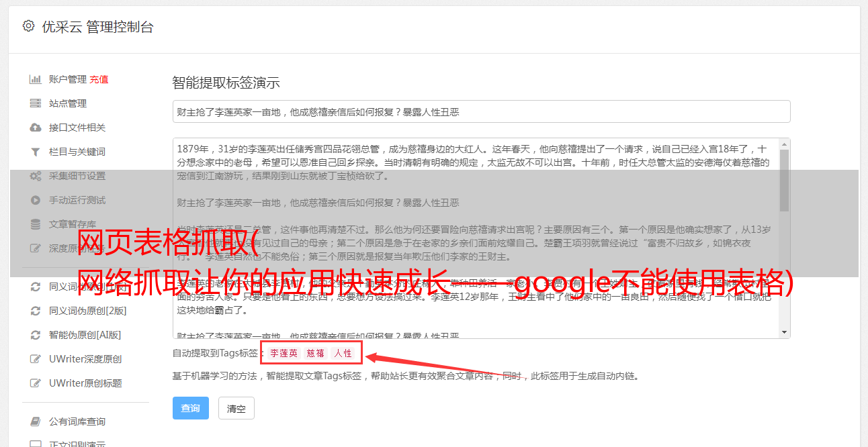The image size is (868, 447).
Task: Click the article title input field
Action: [x=481, y=111]
